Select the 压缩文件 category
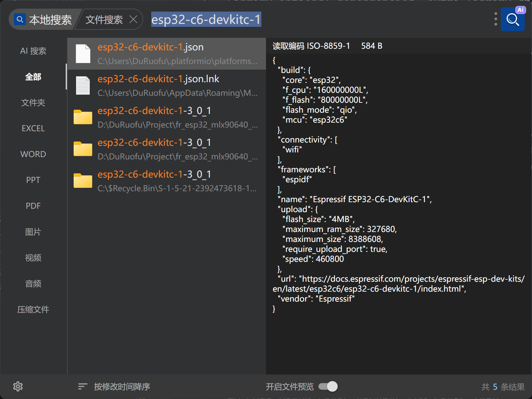The width and height of the screenshot is (532, 399). (33, 310)
